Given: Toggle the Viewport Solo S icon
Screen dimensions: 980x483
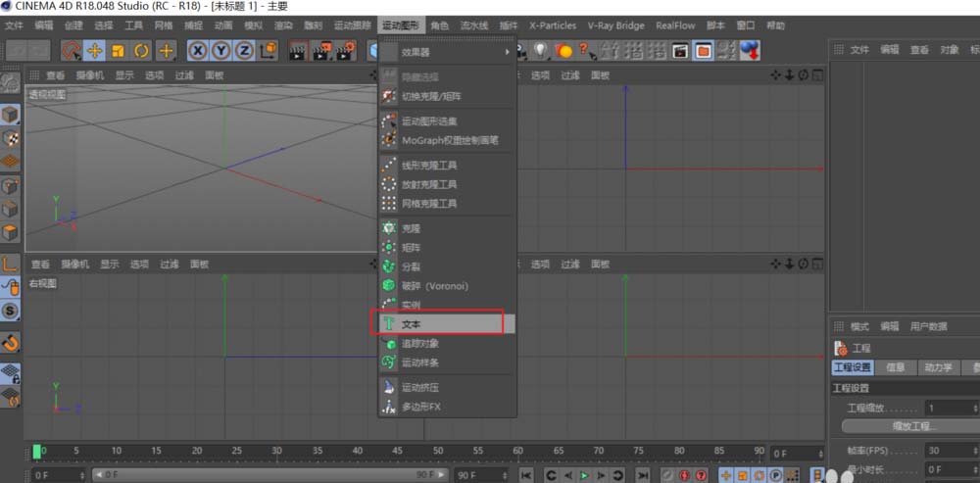Looking at the screenshot, I should pyautogui.click(x=10, y=311).
